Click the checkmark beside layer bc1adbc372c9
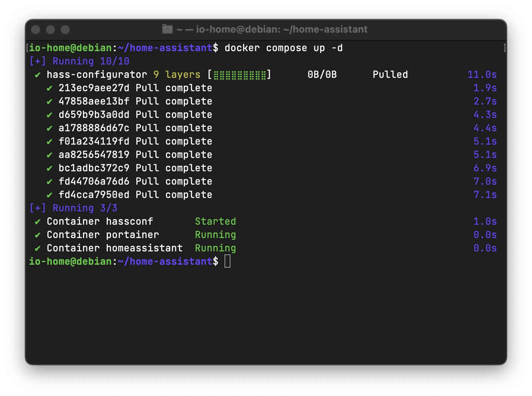Image resolution: width=532 pixels, height=396 pixels. tap(50, 168)
